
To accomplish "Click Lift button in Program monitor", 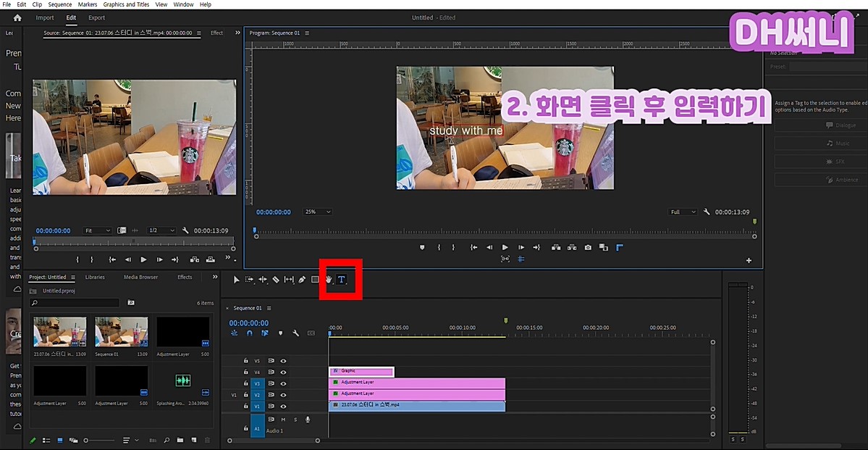I will (x=556, y=247).
